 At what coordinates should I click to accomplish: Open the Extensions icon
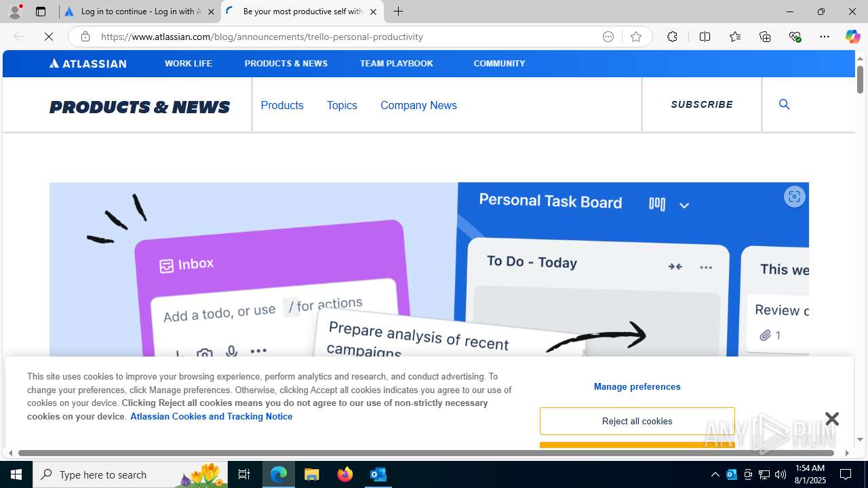point(672,37)
